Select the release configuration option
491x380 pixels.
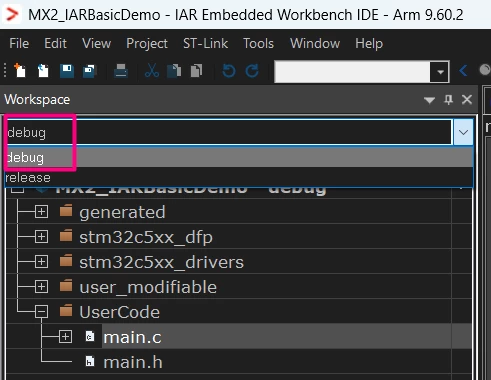click(239, 177)
